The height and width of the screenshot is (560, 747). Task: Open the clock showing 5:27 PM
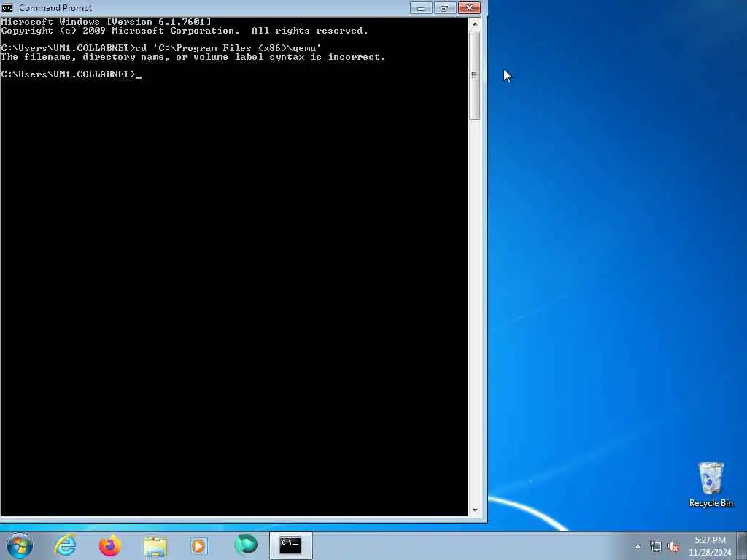pos(710,546)
